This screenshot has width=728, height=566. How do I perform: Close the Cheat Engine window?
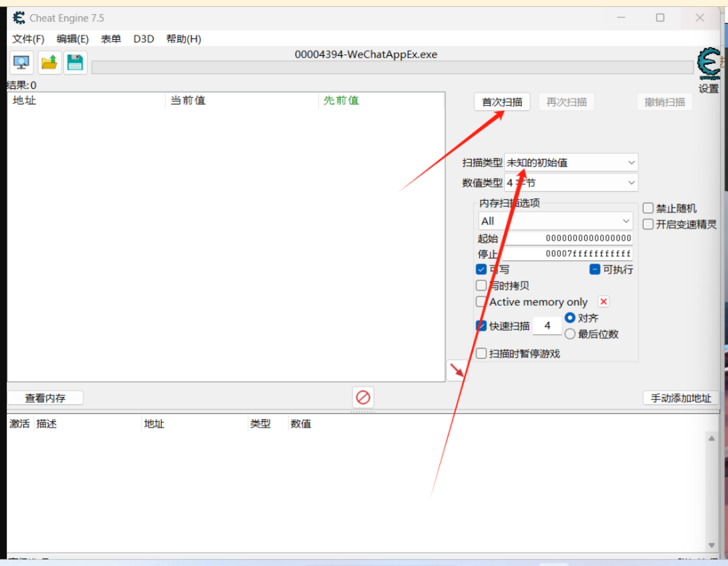tap(700, 18)
